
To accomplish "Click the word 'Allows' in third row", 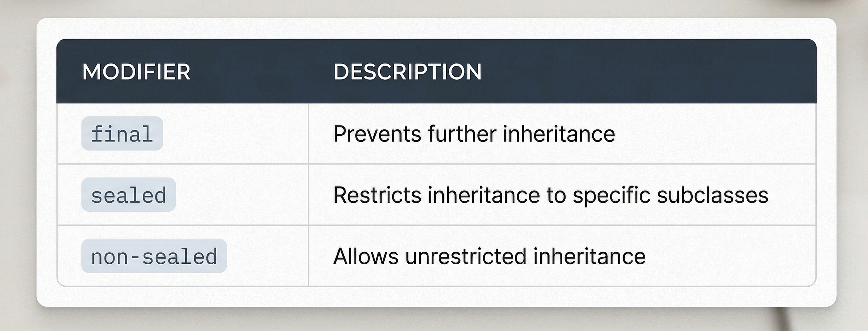I will 366,256.
